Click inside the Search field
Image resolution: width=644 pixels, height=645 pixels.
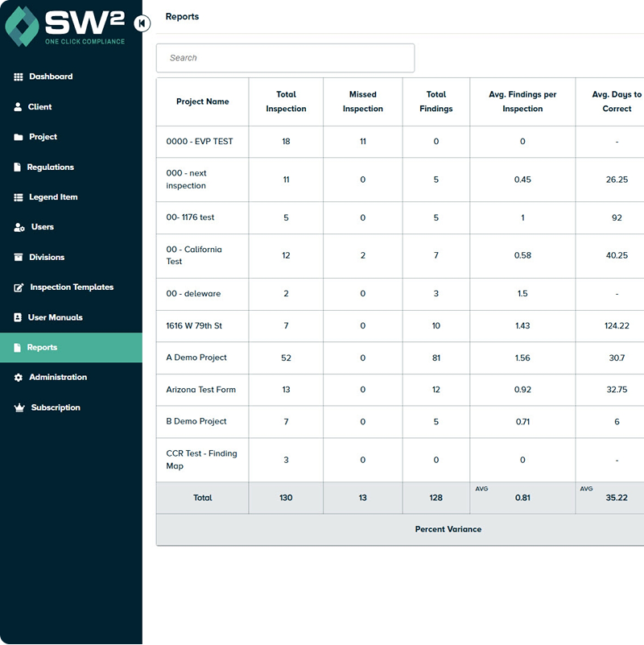[286, 57]
